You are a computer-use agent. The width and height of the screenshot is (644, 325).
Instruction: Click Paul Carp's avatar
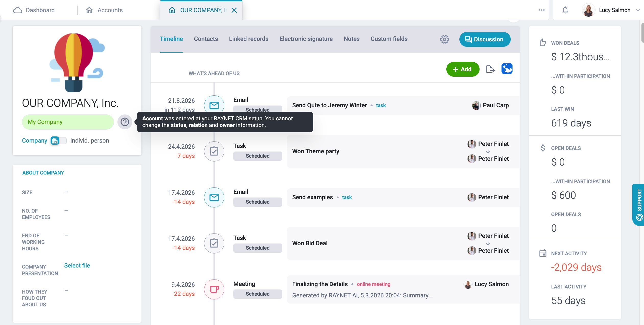[x=476, y=105]
